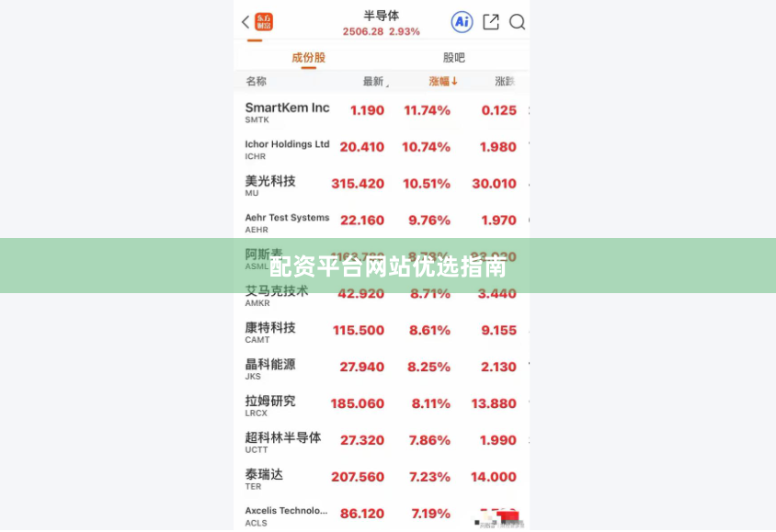
Task: Click the 11.74% change value
Action: (x=427, y=111)
